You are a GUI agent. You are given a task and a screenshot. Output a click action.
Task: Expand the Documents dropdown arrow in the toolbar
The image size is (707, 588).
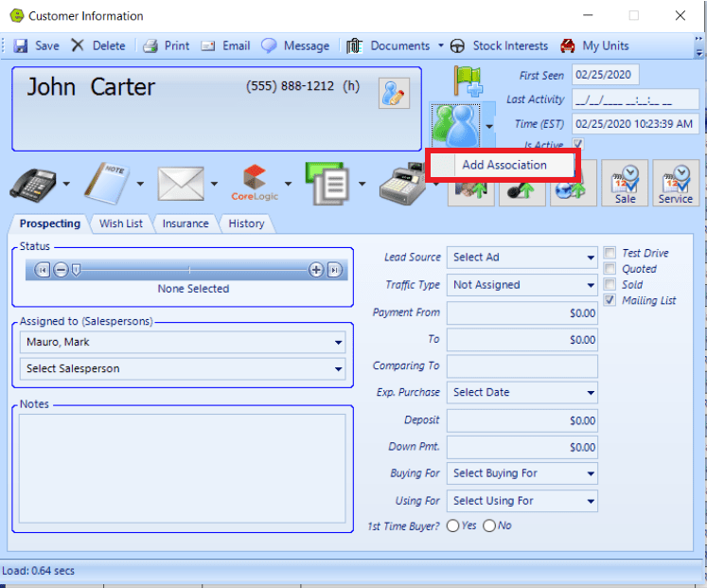441,45
